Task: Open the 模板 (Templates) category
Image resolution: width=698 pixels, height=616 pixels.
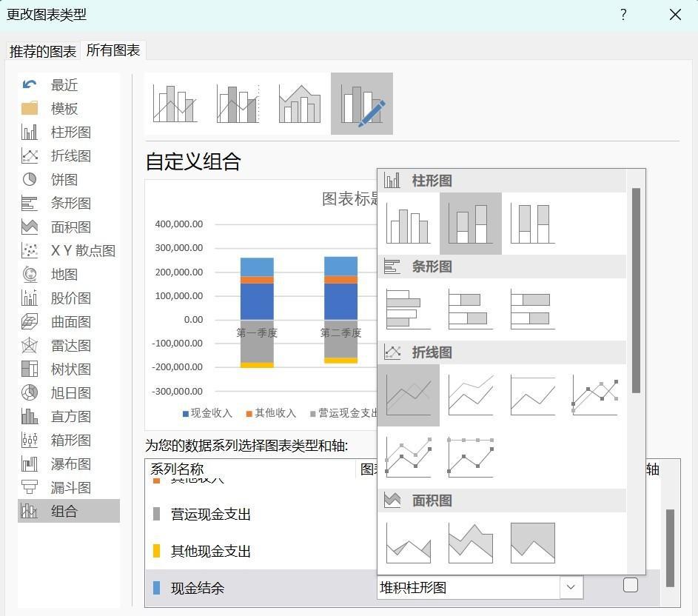Action: tap(69, 108)
